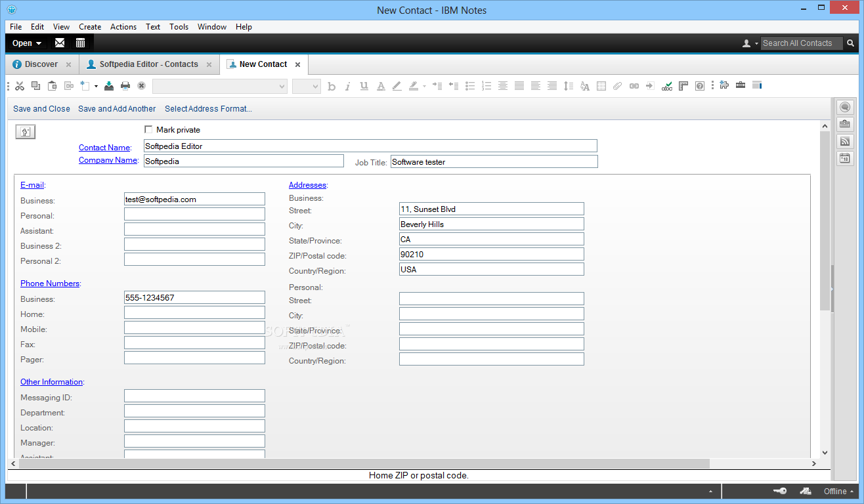The width and height of the screenshot is (864, 504).
Task: Open the Offline location dropdown in status bar
Action: click(840, 492)
